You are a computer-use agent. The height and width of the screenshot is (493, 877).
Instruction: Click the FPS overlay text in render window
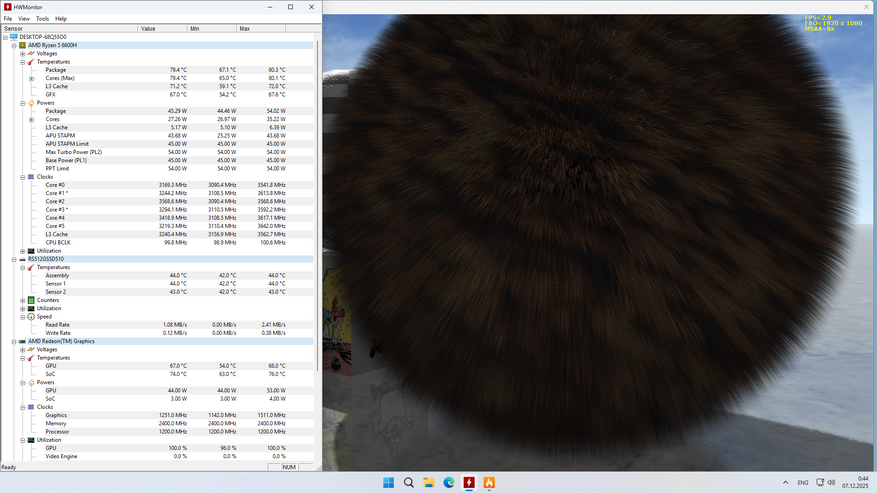click(818, 18)
